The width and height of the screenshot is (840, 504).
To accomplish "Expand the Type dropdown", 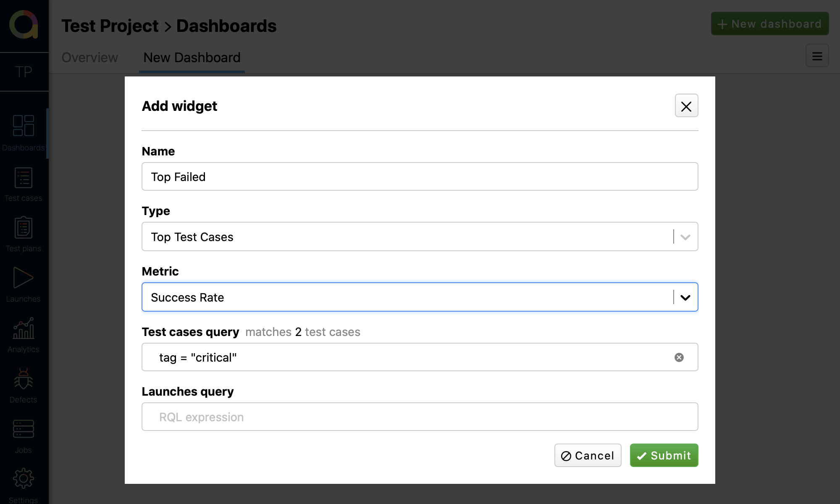I will [x=685, y=237].
